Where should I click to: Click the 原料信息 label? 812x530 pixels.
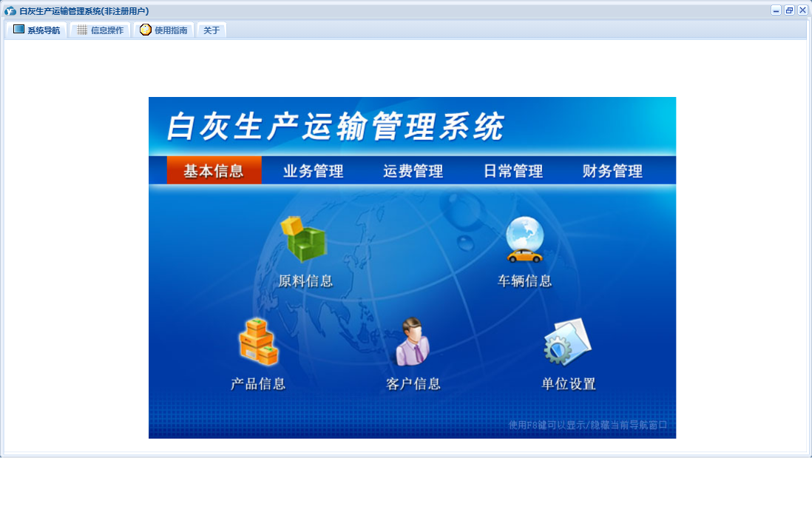pos(305,281)
